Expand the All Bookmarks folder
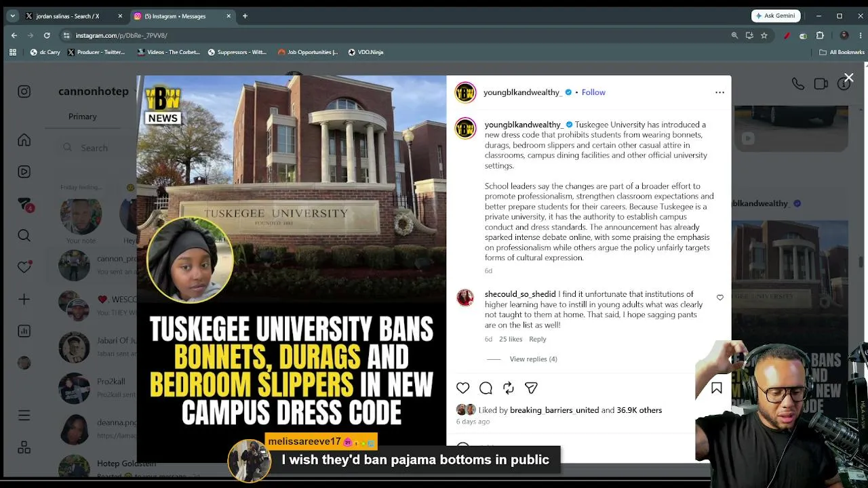The image size is (868, 488). click(x=842, y=52)
